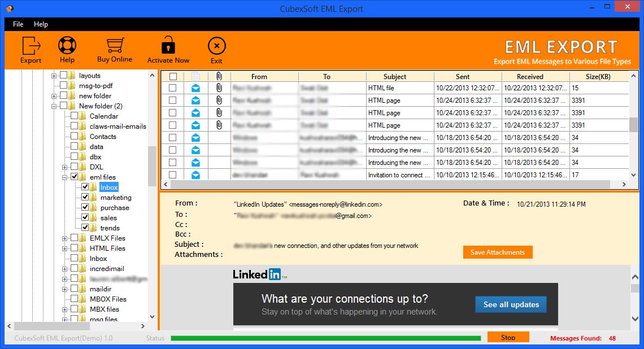Screen dimensions: 644x349
Task: Click the document type column header icon
Action: (x=196, y=76)
